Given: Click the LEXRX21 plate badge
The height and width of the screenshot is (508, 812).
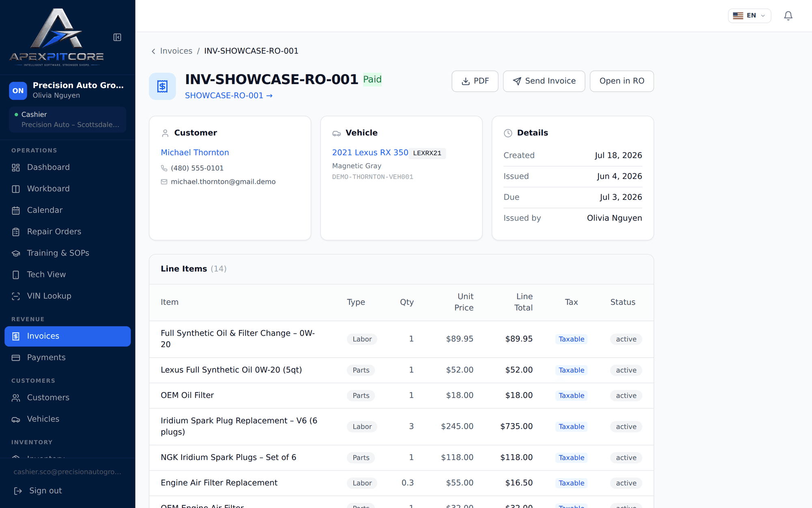Looking at the screenshot, I should click(x=427, y=153).
